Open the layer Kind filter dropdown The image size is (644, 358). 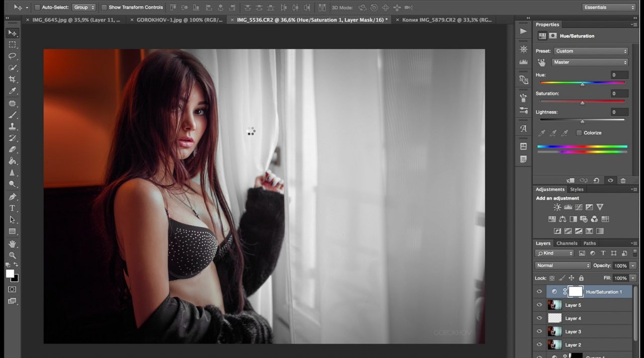pyautogui.click(x=554, y=253)
